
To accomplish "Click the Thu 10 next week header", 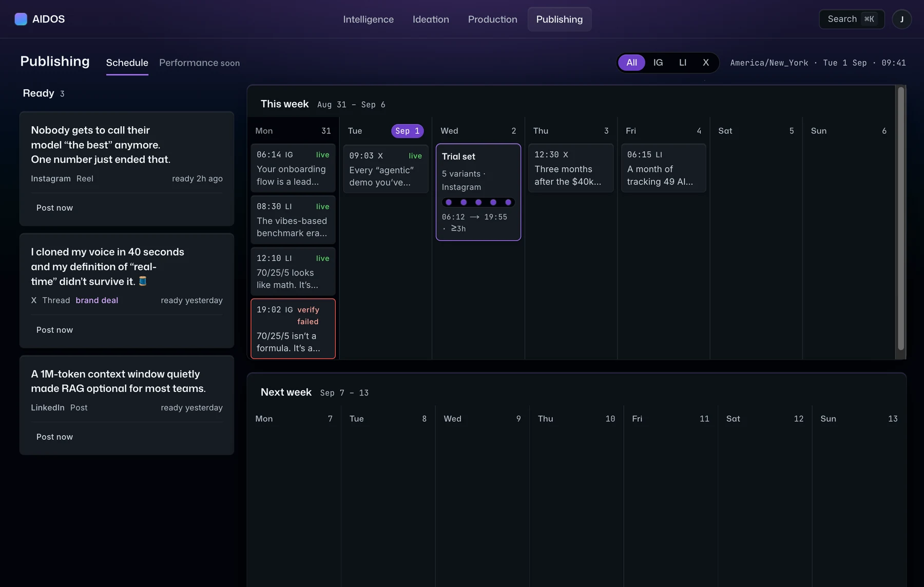I will [x=576, y=419].
